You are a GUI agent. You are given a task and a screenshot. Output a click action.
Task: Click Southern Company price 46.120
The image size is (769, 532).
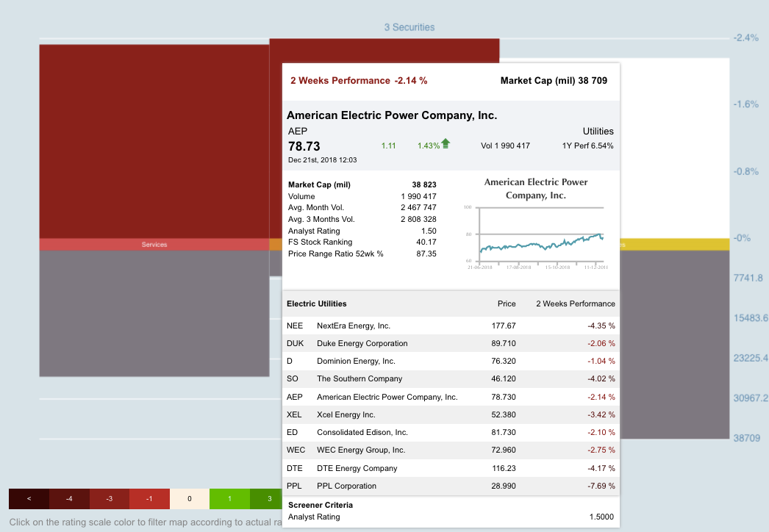coord(504,378)
